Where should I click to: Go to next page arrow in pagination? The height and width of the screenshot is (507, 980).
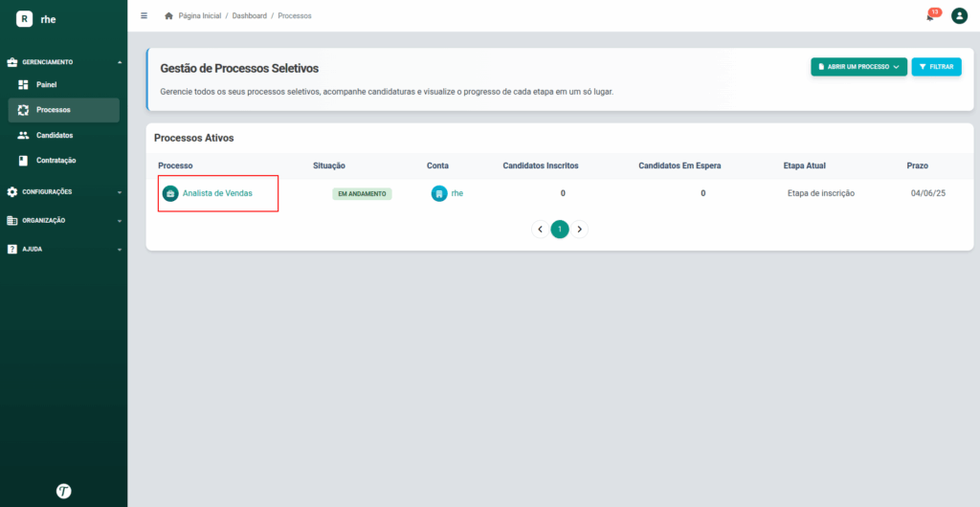tap(579, 230)
